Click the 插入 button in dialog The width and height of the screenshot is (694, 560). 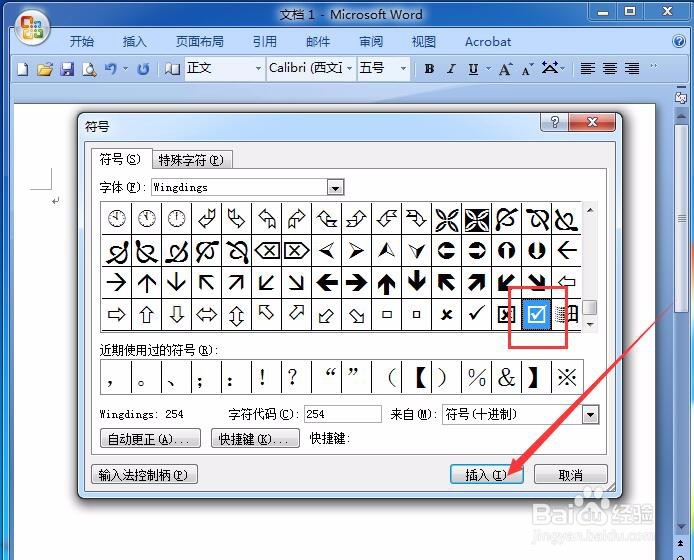tap(486, 475)
